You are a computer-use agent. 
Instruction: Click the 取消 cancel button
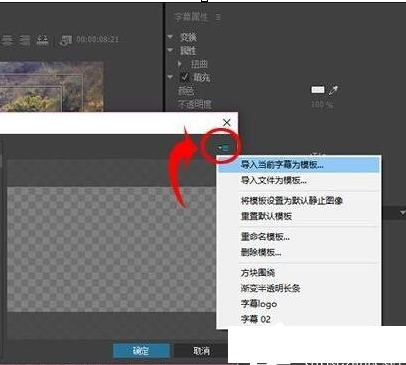point(201,351)
